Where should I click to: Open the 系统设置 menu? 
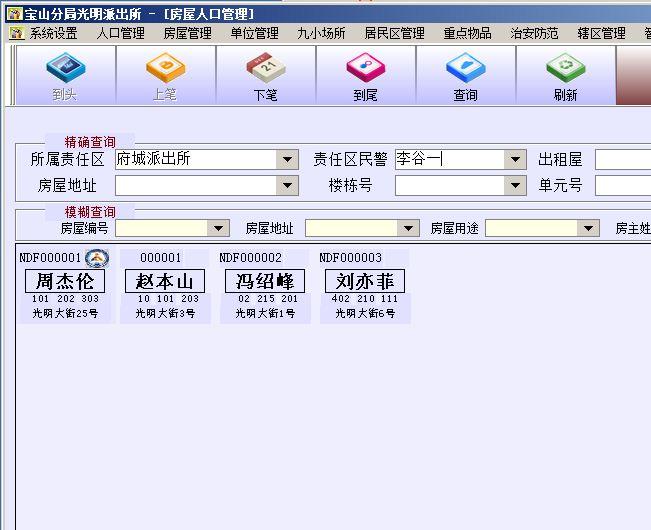click(54, 33)
